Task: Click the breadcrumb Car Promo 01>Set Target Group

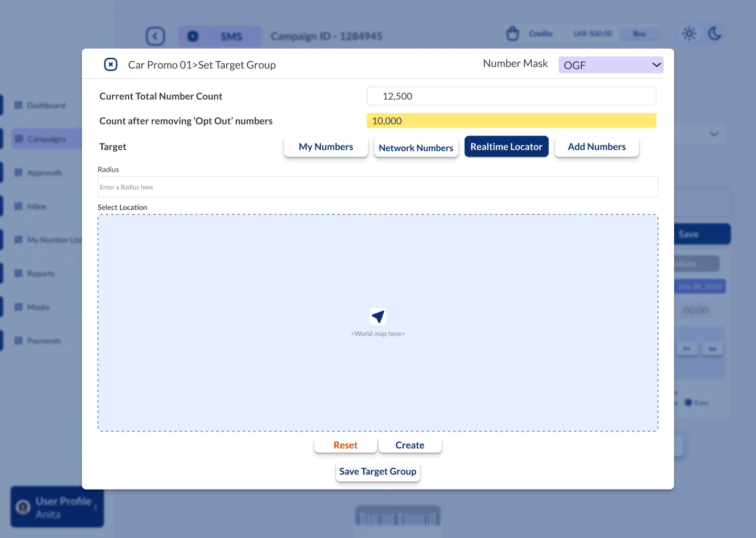Action: [202, 65]
